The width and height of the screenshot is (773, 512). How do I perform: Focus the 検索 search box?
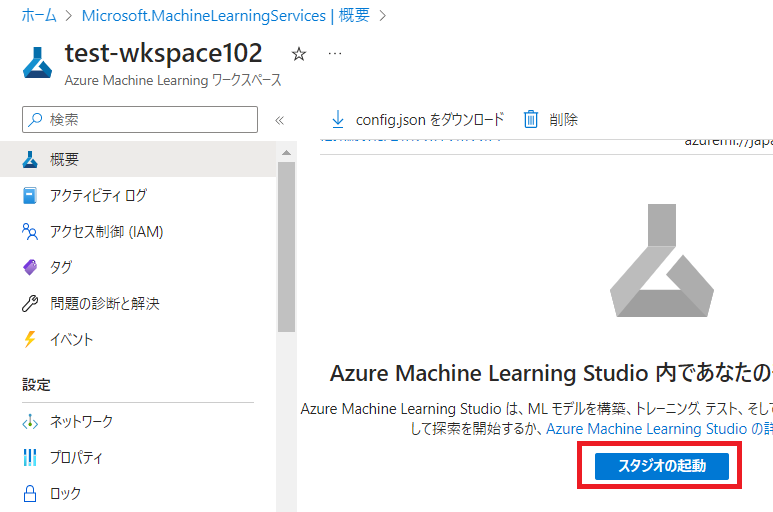pyautogui.click(x=140, y=119)
